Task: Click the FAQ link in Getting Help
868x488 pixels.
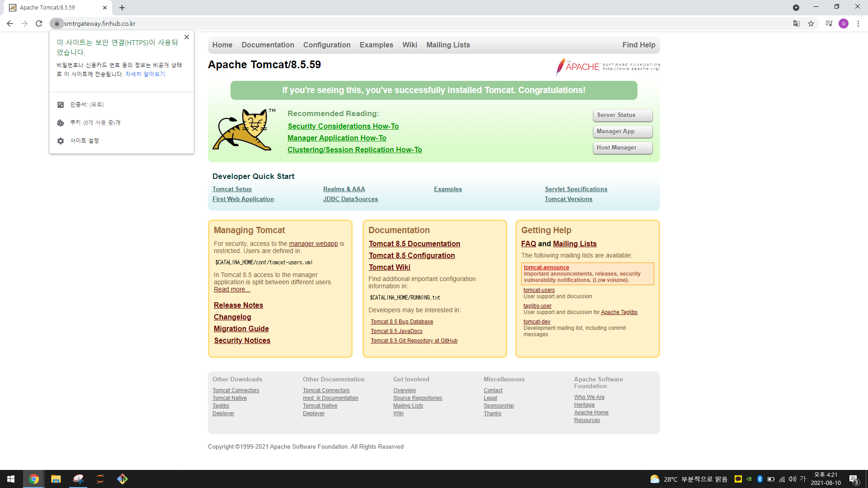Action: coord(528,244)
